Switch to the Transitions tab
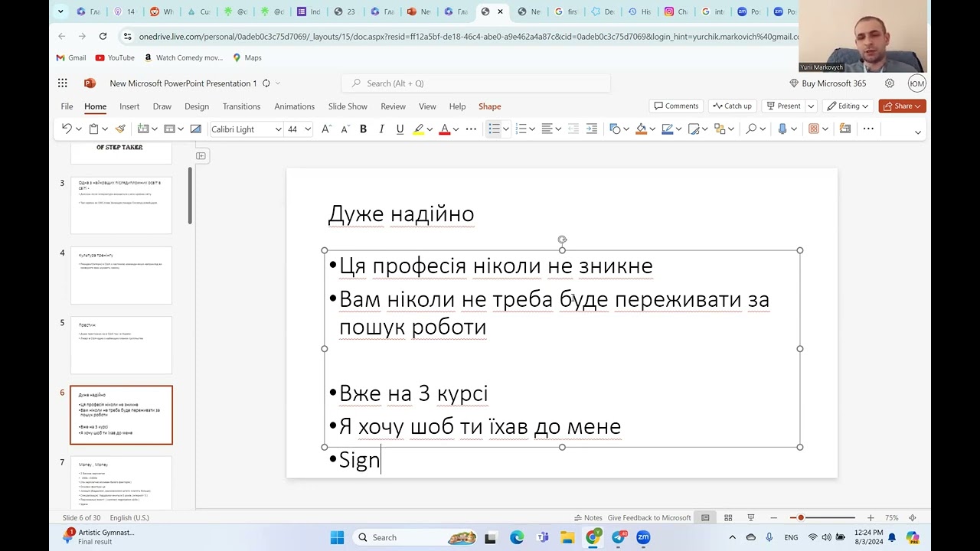The image size is (980, 551). (x=241, y=106)
